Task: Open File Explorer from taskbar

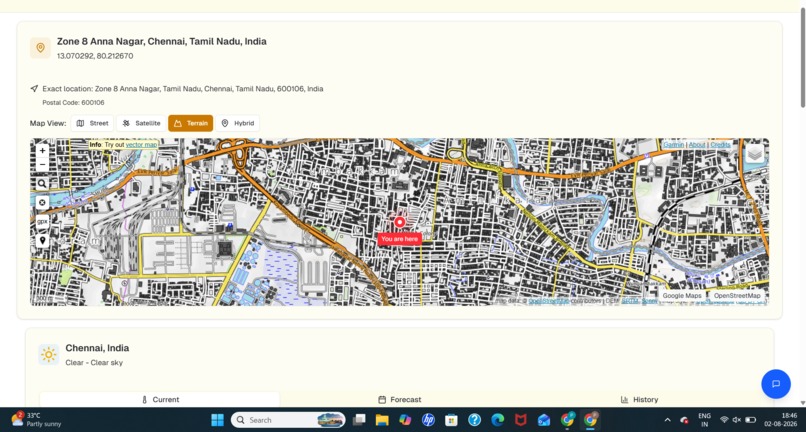Action: [382, 420]
